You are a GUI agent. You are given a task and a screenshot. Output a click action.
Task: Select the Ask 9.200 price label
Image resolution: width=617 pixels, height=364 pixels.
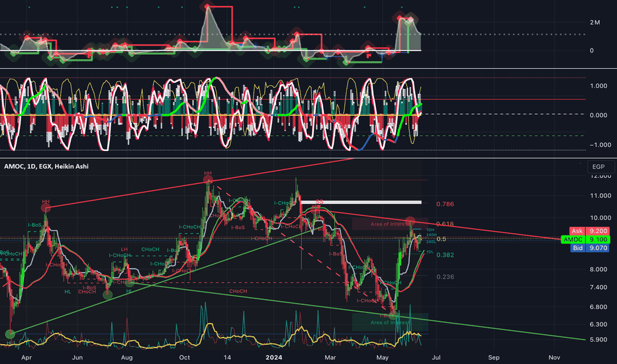click(589, 231)
